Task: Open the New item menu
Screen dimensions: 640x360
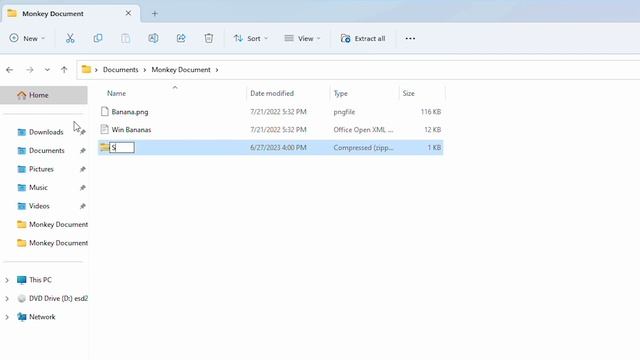Action: click(27, 38)
